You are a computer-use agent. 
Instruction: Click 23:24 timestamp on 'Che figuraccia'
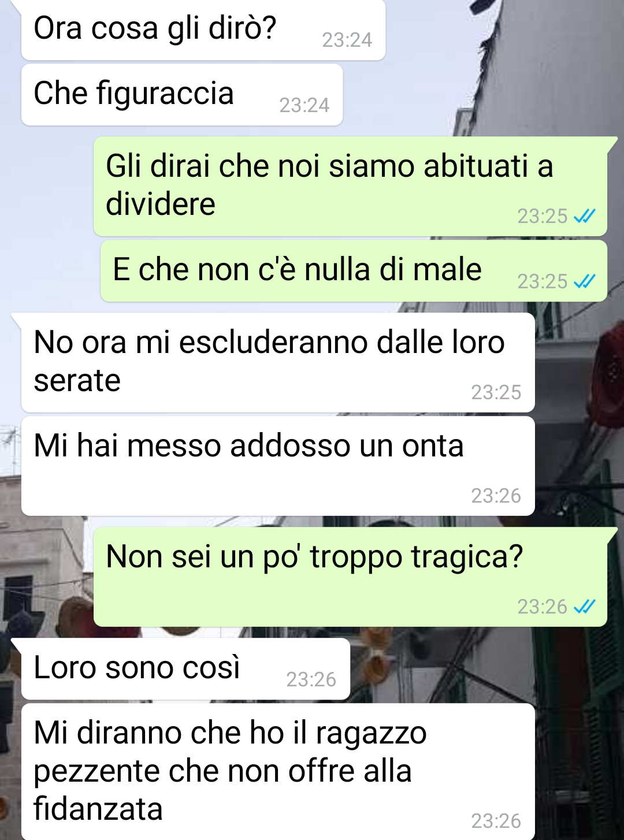[304, 105]
